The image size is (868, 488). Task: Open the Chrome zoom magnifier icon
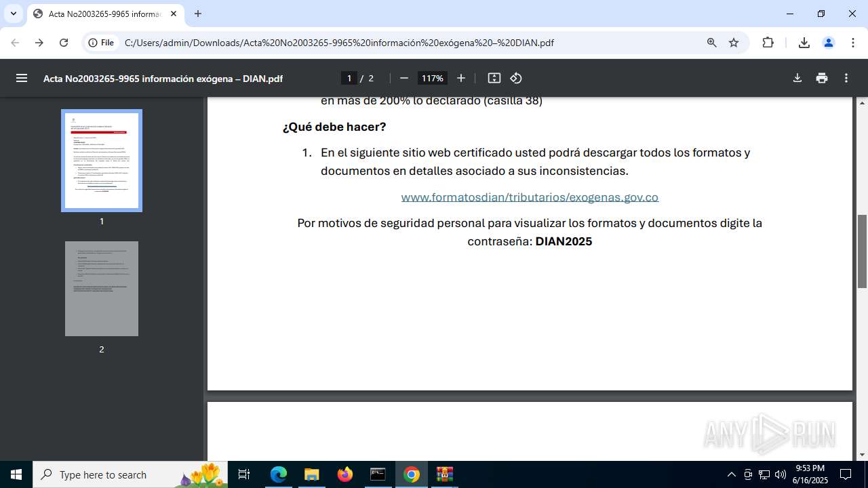[712, 43]
